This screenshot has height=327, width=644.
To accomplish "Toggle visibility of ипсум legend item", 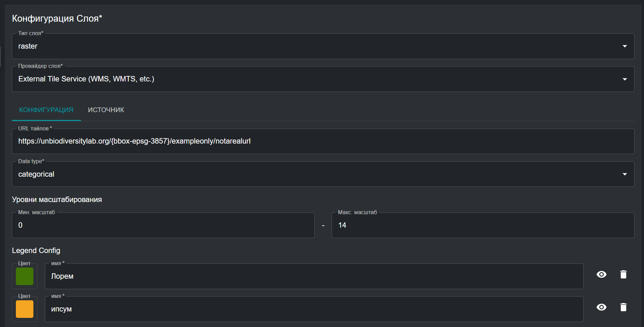I will tap(601, 307).
